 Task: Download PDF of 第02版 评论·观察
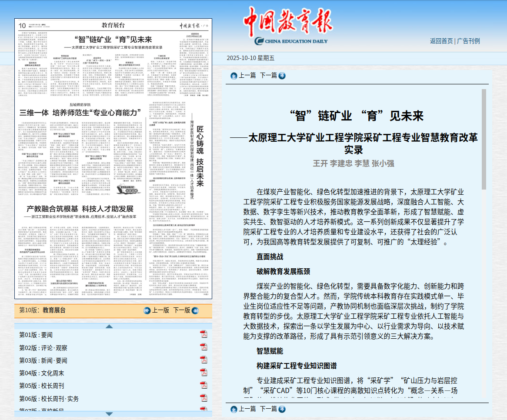tap(203, 347)
